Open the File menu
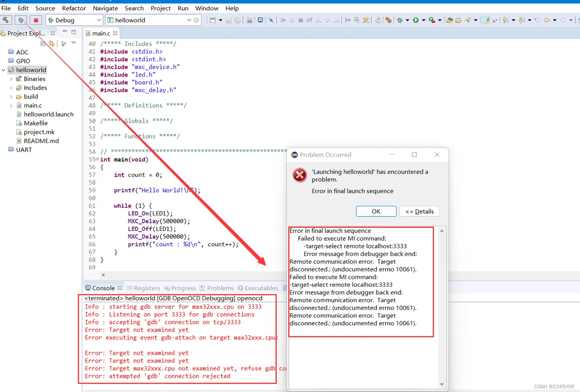 point(6,8)
